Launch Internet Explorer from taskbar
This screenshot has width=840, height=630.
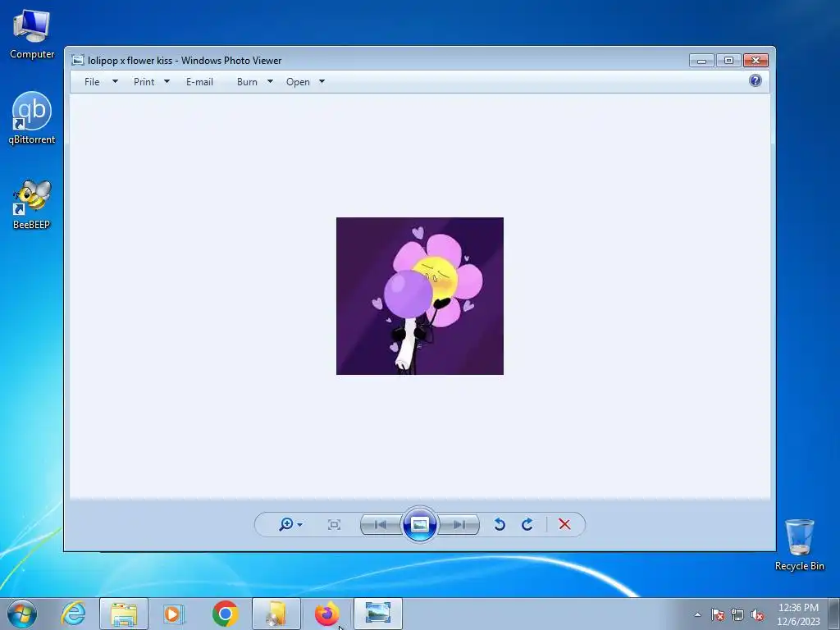73,614
